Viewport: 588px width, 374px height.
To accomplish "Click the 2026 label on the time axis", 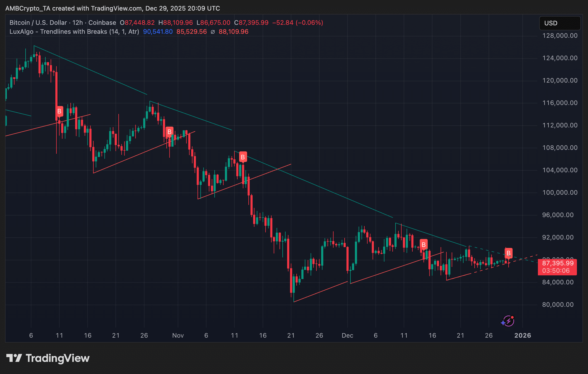I will click(x=523, y=335).
